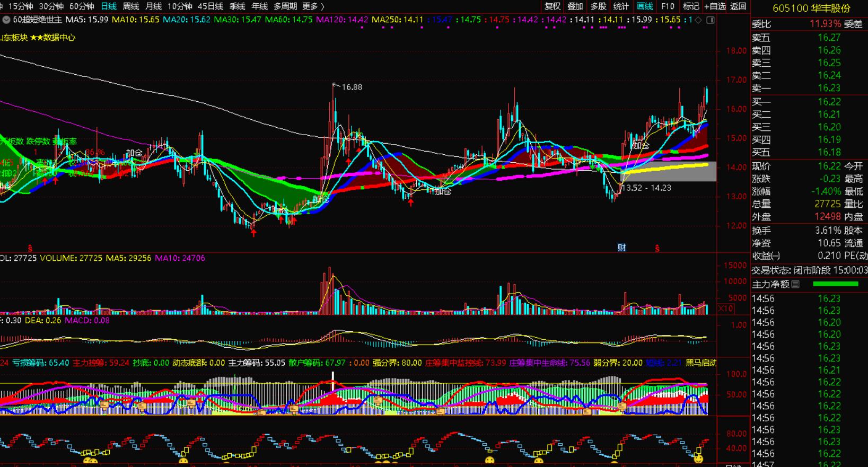
Task: Click the 主力控筹: 59.24 indicator label
Action: 101,363
